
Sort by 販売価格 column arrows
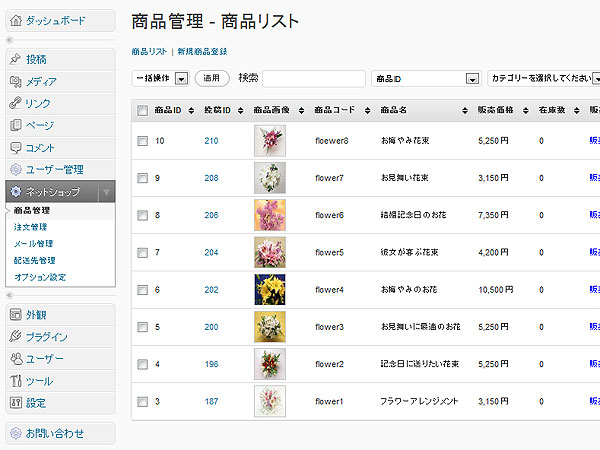point(526,111)
